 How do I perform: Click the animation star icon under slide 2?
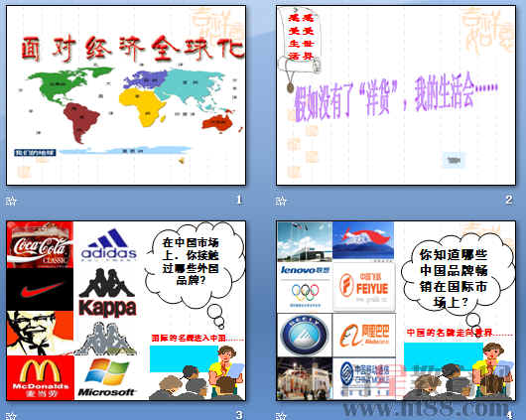click(281, 201)
